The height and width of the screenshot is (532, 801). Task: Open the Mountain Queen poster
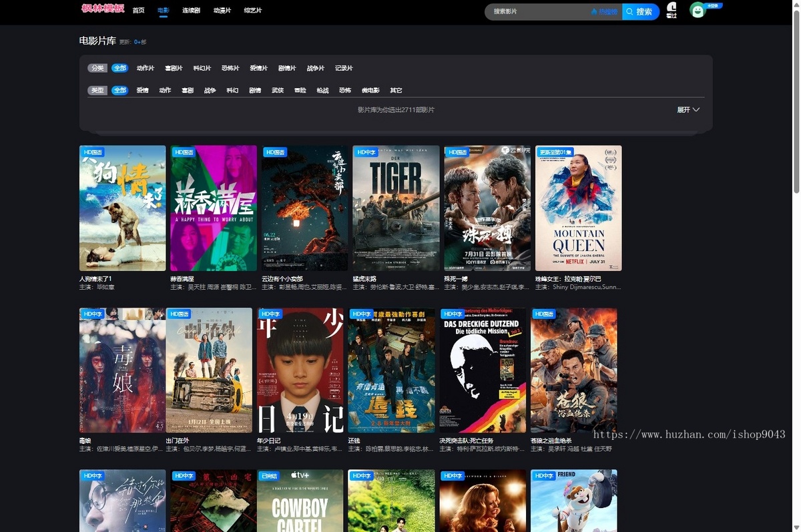point(578,208)
